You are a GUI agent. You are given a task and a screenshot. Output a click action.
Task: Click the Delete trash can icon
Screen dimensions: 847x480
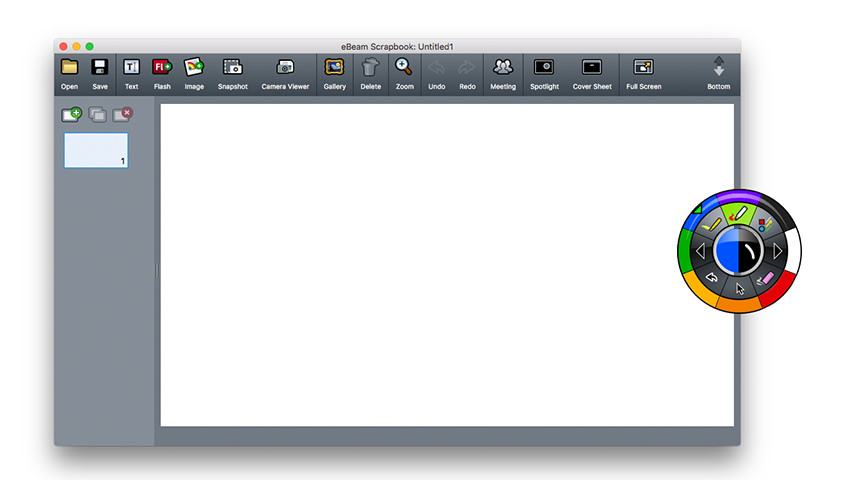[371, 67]
